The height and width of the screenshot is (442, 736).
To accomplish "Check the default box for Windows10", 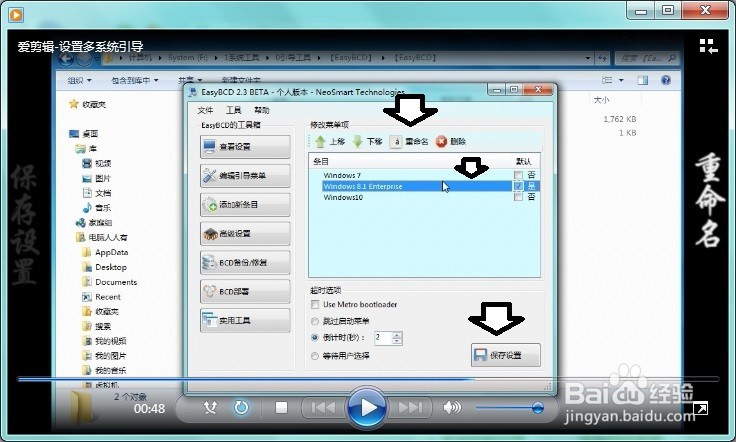I will (x=518, y=197).
